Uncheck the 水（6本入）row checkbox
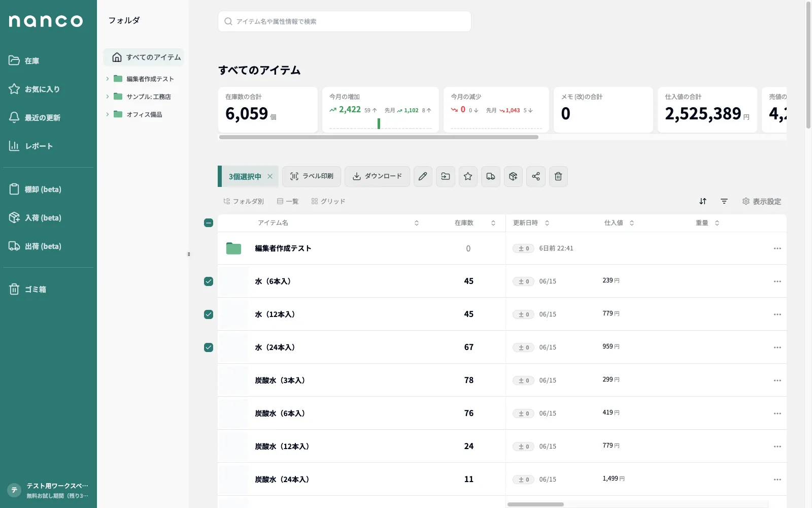The width and height of the screenshot is (812, 508). (x=209, y=281)
